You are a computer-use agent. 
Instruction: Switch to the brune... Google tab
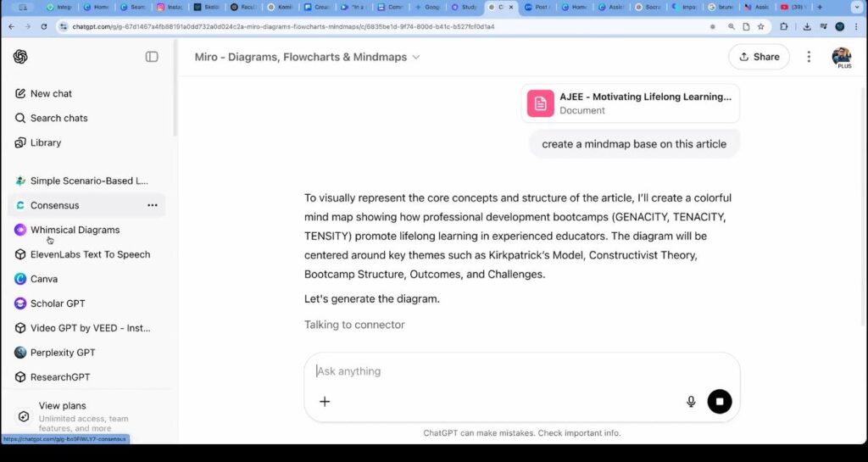point(721,7)
